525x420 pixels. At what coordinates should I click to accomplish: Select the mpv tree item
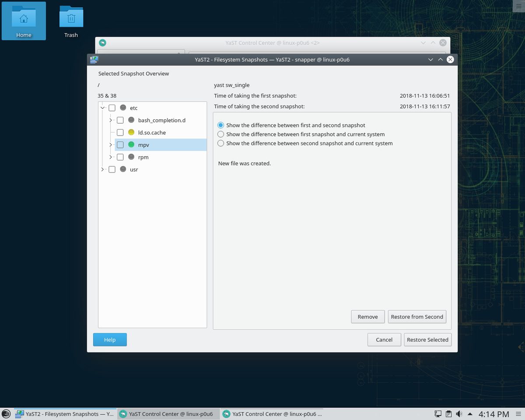tap(143, 145)
